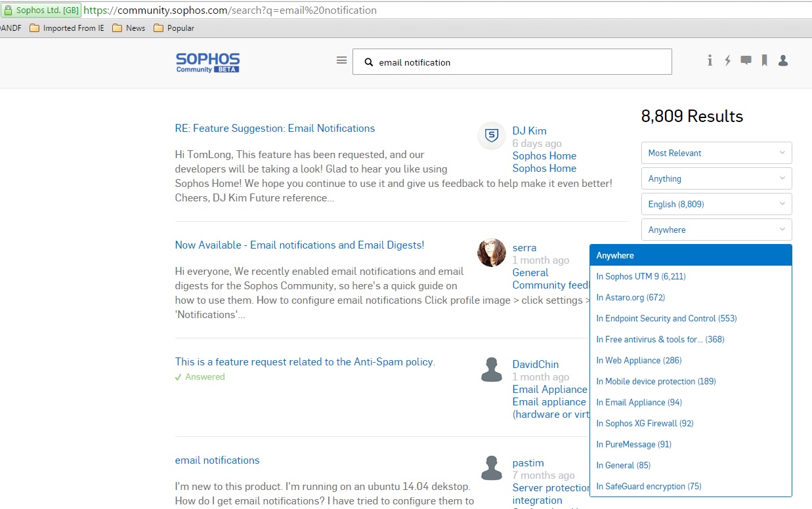The width and height of the screenshot is (812, 509).
Task: Click the first Sophos Home link under DJ Kim
Action: click(544, 156)
